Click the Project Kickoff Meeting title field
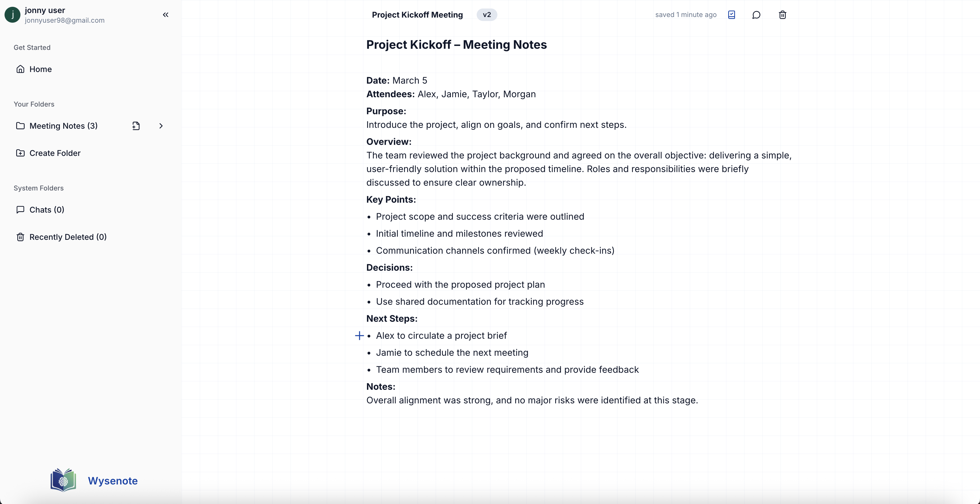Image resolution: width=980 pixels, height=504 pixels. pos(417,15)
